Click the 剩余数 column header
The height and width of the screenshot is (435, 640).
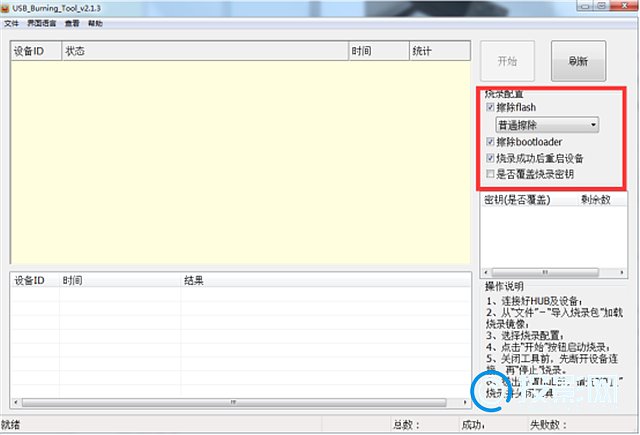pos(598,200)
